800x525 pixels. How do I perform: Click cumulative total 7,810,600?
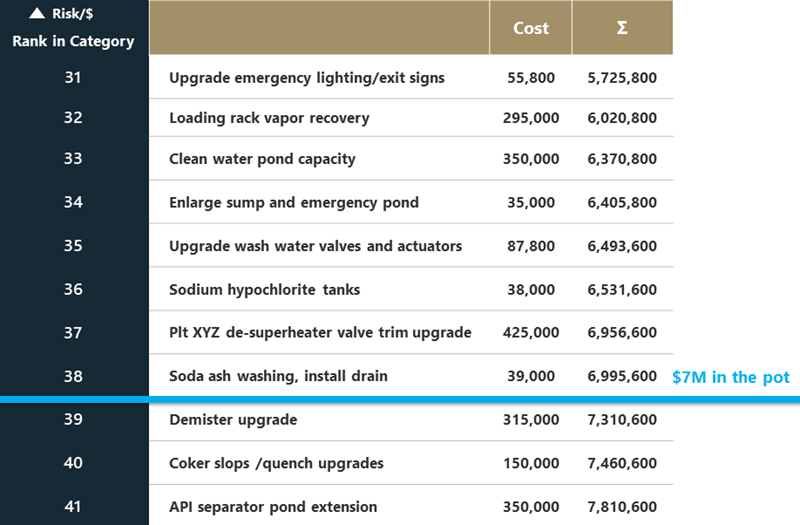[622, 507]
